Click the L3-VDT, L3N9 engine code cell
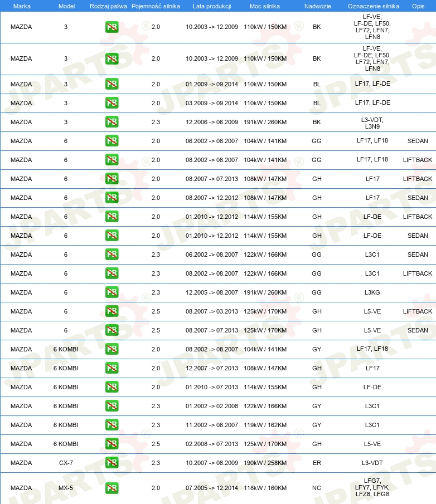 pos(372,123)
